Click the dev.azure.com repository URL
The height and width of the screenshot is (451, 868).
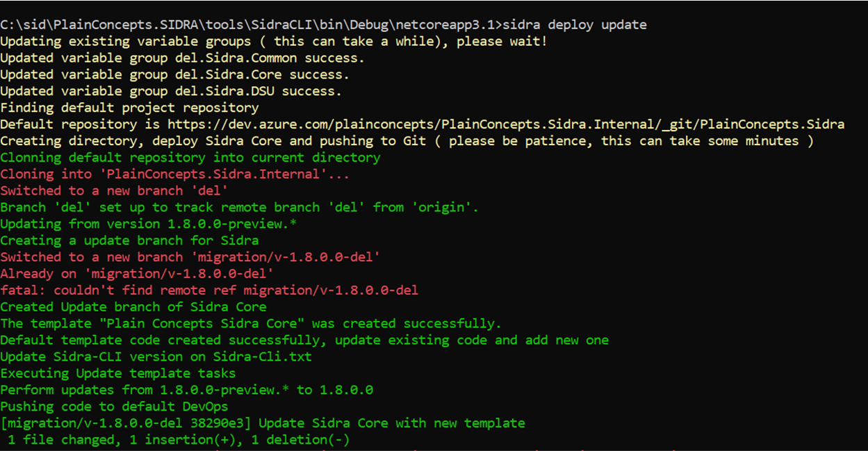(x=505, y=124)
